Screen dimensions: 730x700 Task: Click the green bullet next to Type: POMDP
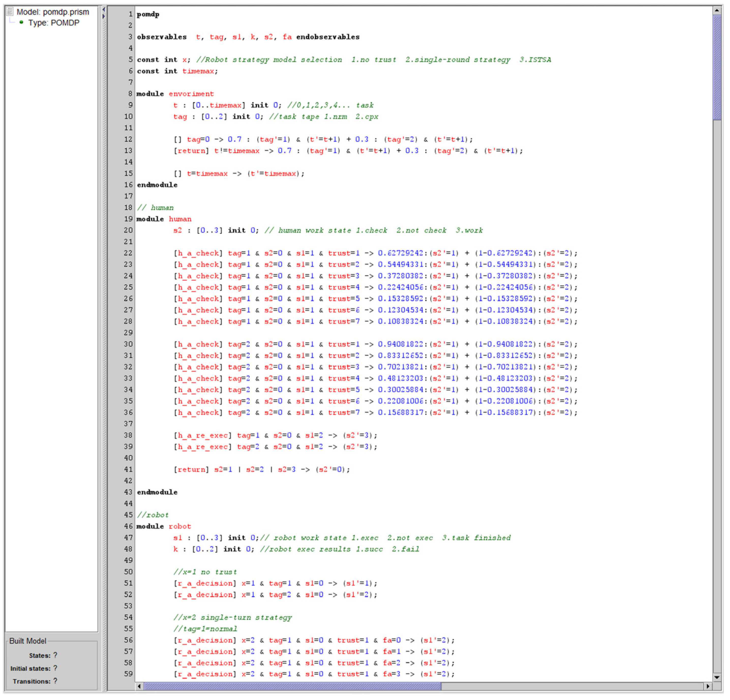pyautogui.click(x=21, y=22)
